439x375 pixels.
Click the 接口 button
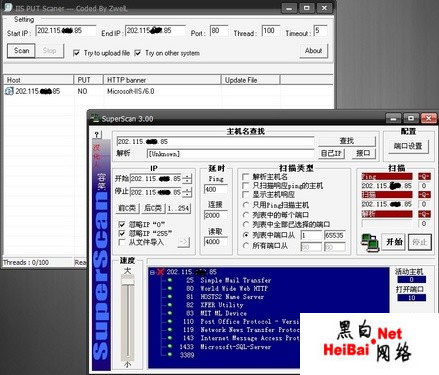pos(363,153)
